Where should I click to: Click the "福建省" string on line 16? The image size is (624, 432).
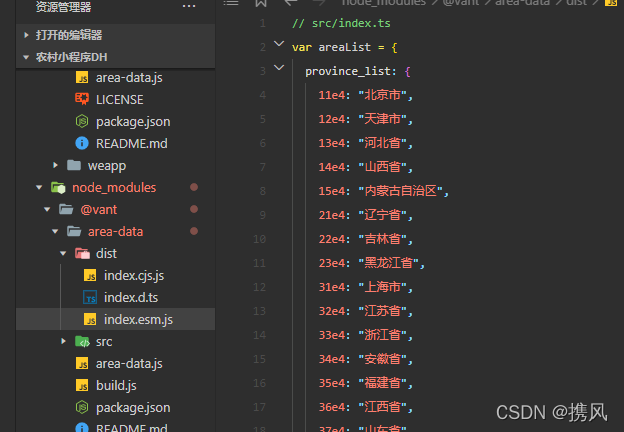tap(382, 383)
